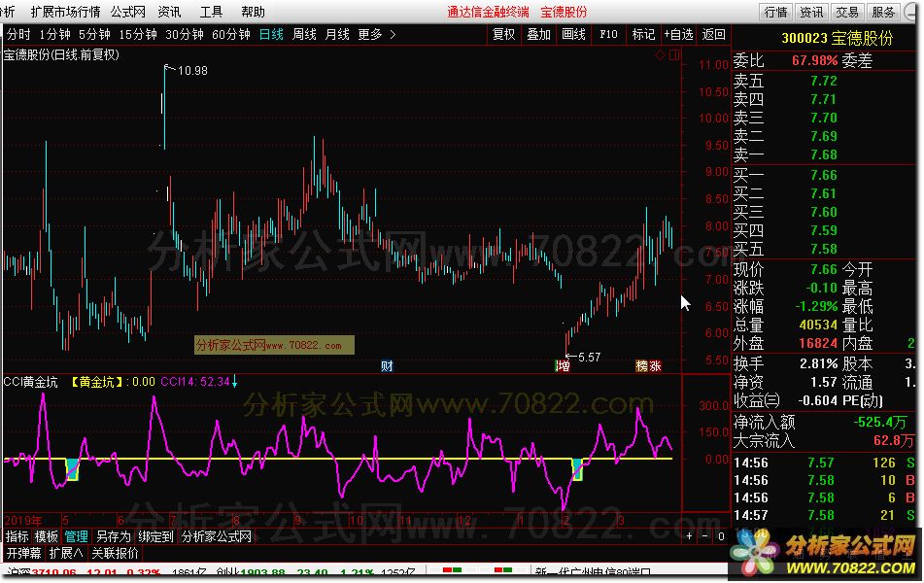
Task: Click the yellow 分析家公式网 banner on the chart
Action: (x=273, y=345)
